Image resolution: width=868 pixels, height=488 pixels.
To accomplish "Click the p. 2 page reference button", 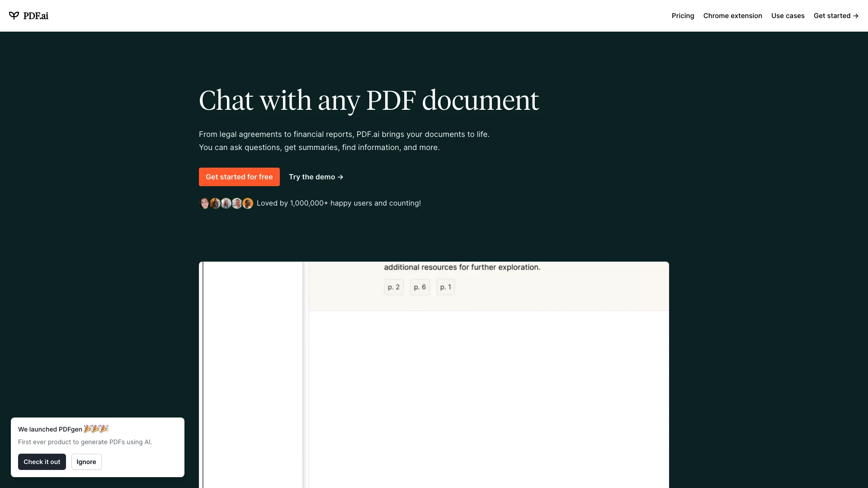I will tap(393, 287).
